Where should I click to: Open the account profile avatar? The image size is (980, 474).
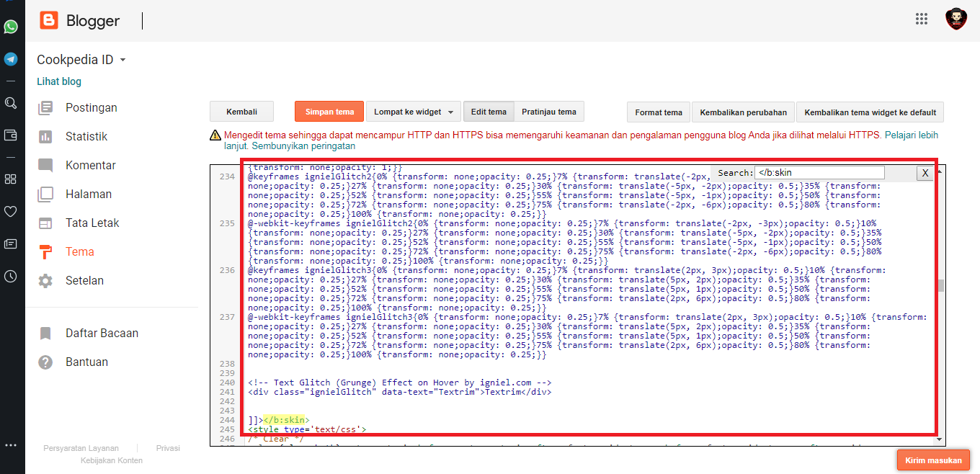pos(955,19)
